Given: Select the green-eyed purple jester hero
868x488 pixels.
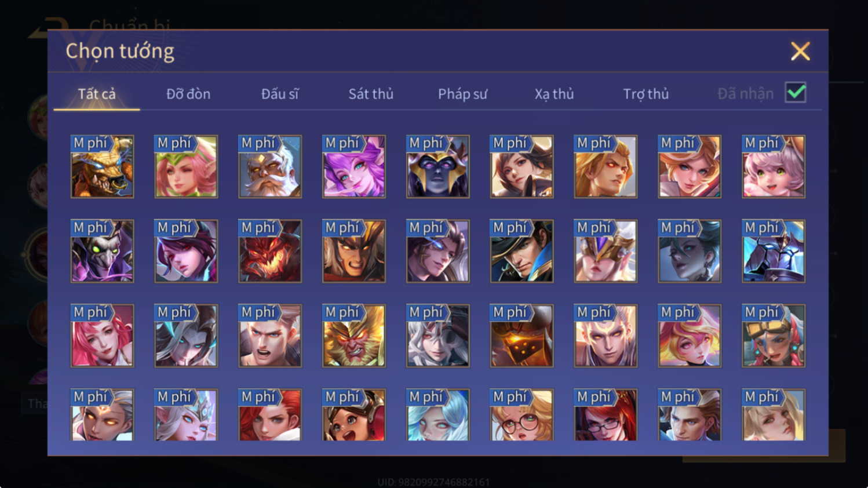Looking at the screenshot, I should (x=102, y=252).
